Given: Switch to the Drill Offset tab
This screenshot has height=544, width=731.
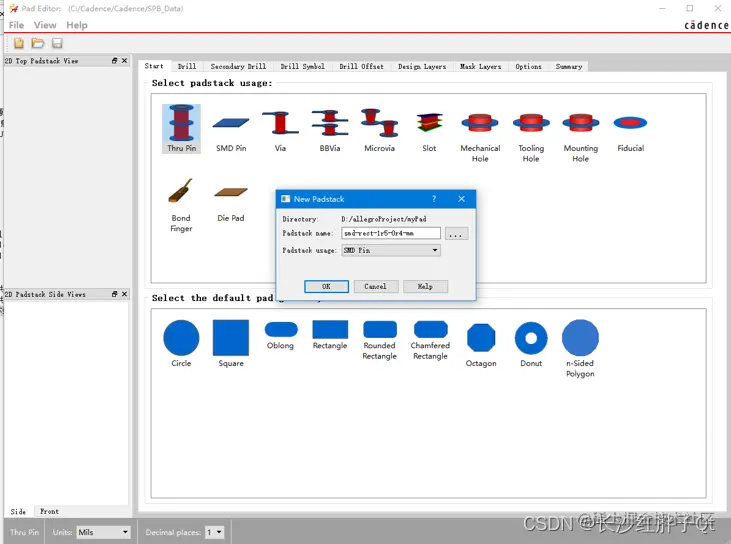Looking at the screenshot, I should 361,67.
